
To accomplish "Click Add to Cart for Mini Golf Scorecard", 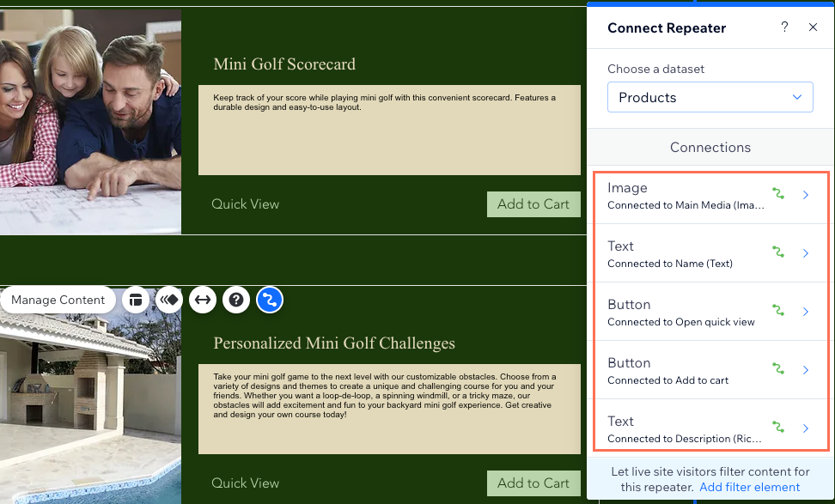I will (x=533, y=203).
